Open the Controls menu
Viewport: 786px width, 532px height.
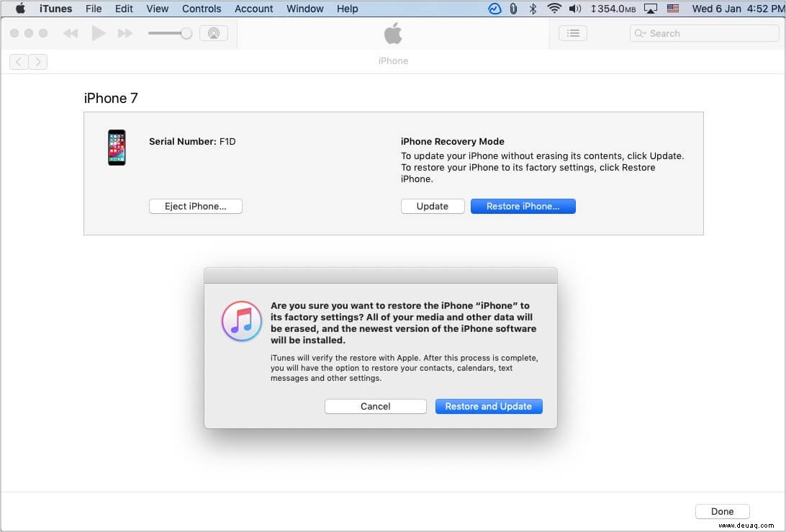pyautogui.click(x=202, y=9)
